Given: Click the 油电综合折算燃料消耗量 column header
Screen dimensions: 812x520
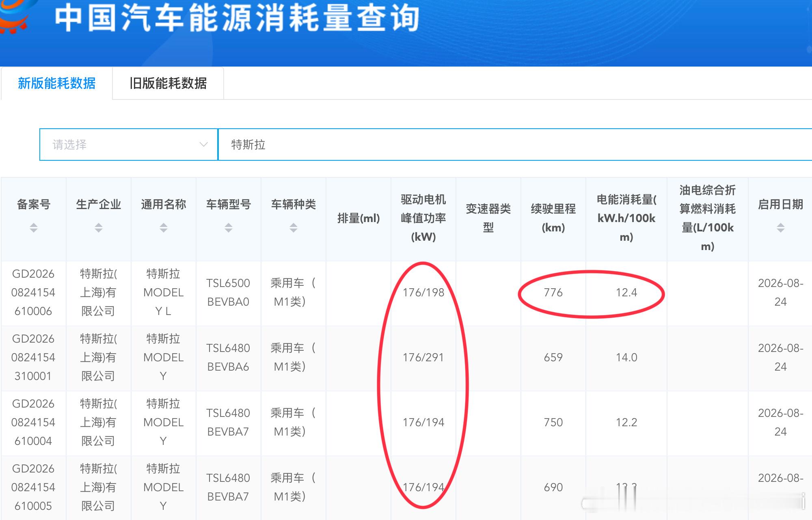Looking at the screenshot, I should coord(708,218).
